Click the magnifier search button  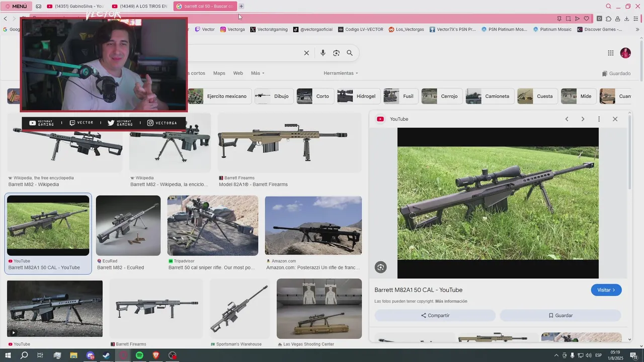(x=350, y=53)
